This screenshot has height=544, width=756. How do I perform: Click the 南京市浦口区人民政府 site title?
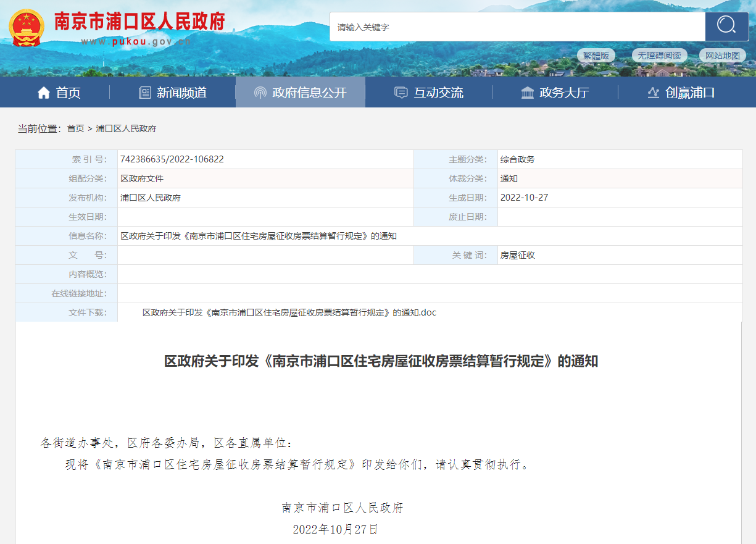pyautogui.click(x=139, y=22)
